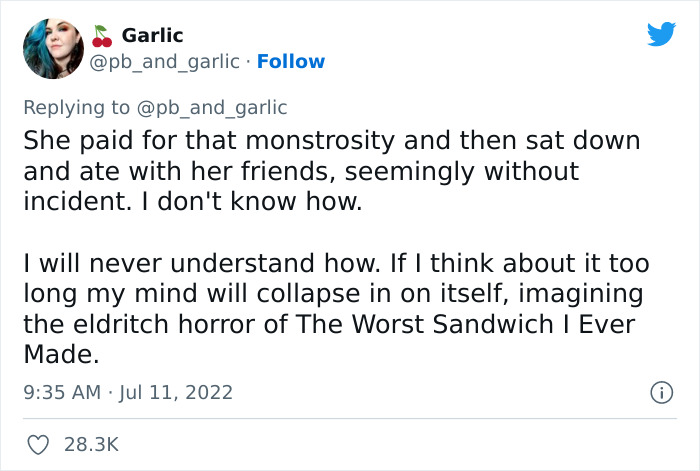Click the paragraph starting "I will never understand"

[x=336, y=309]
